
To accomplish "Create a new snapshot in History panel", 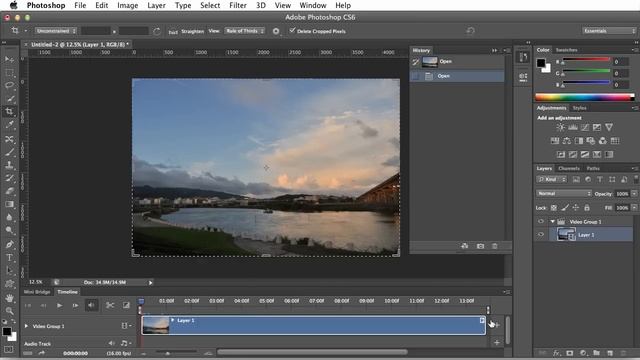I will (x=480, y=246).
